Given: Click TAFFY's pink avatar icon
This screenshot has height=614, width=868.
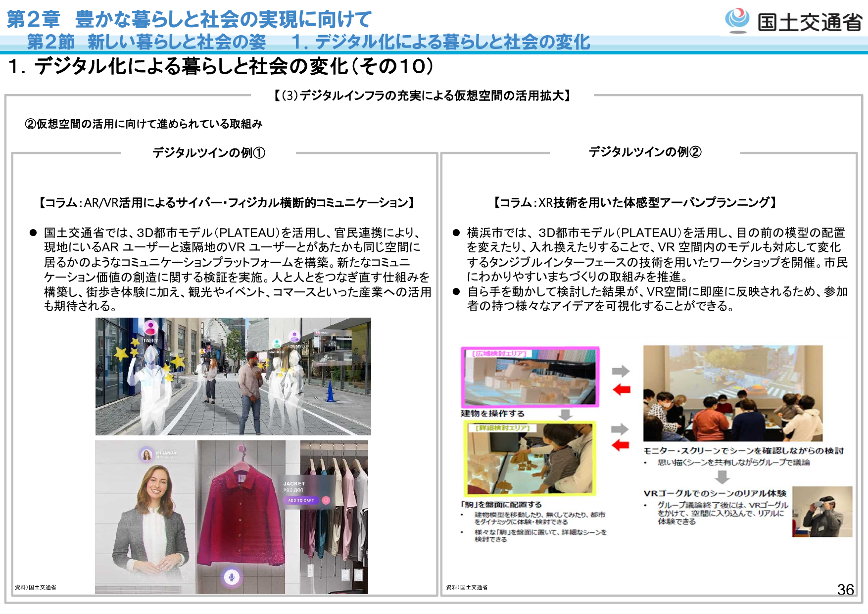Looking at the screenshot, I should coord(150,328).
